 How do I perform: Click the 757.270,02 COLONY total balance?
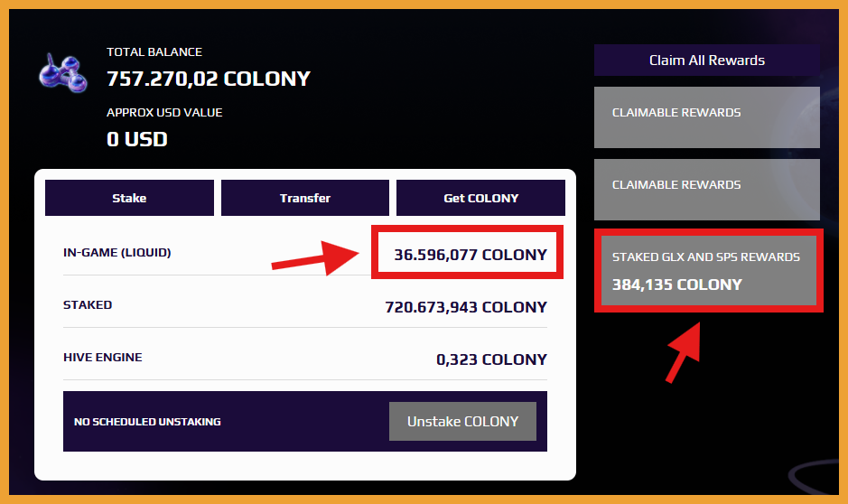point(209,79)
